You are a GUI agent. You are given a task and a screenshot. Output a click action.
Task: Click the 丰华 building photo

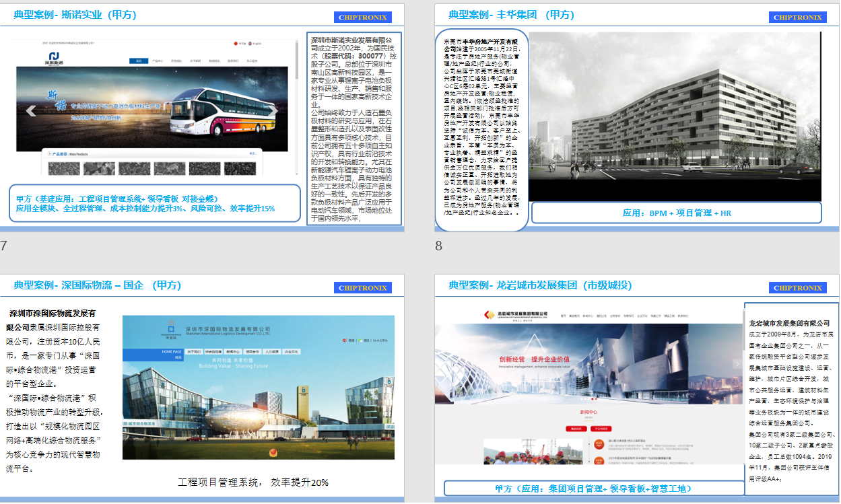(x=675, y=117)
